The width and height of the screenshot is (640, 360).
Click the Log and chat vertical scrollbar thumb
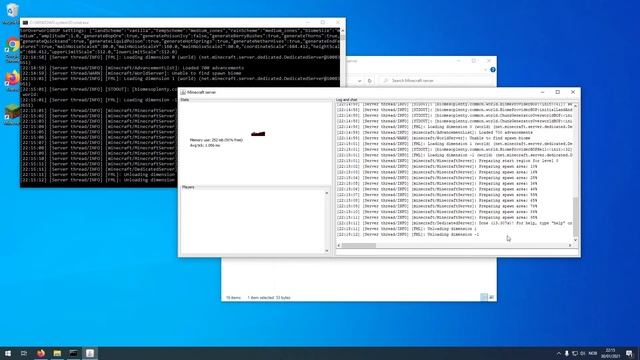pos(576,217)
